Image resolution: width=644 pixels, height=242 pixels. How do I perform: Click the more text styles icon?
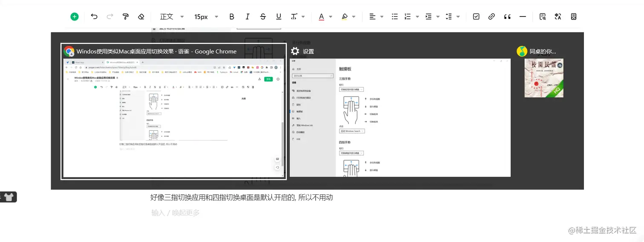click(294, 17)
